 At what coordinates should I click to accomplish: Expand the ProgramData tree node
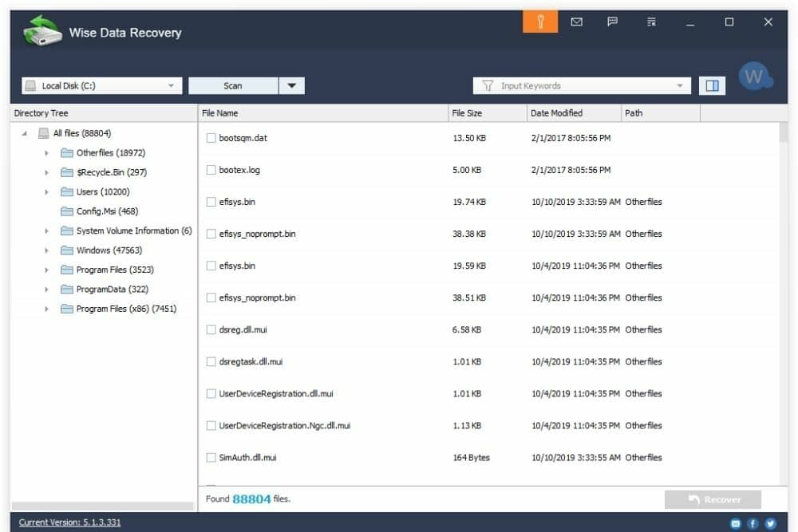tap(46, 290)
